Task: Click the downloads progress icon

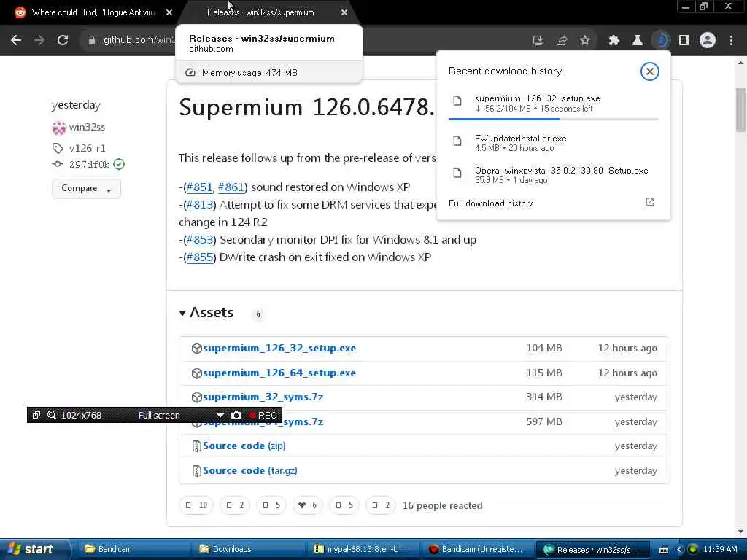Action: click(661, 41)
